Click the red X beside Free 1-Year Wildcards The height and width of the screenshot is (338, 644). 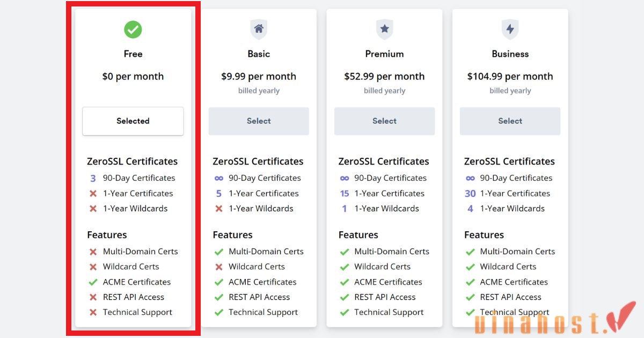click(92, 209)
